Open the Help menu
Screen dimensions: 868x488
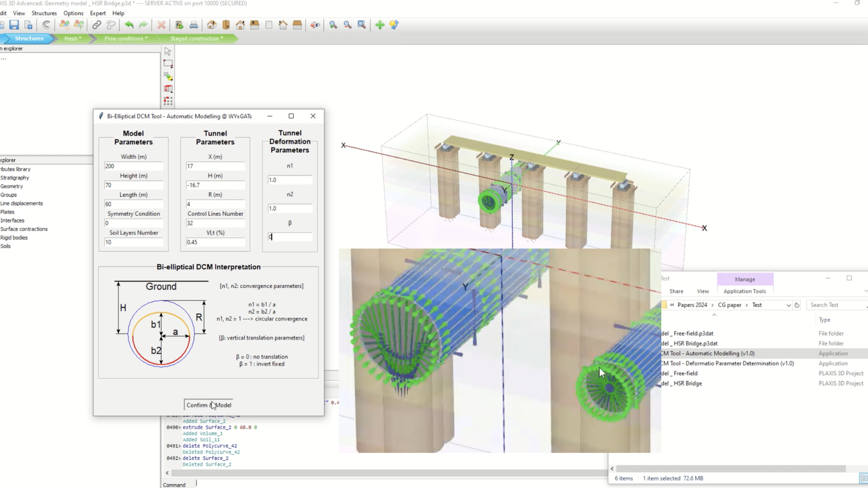(x=118, y=13)
